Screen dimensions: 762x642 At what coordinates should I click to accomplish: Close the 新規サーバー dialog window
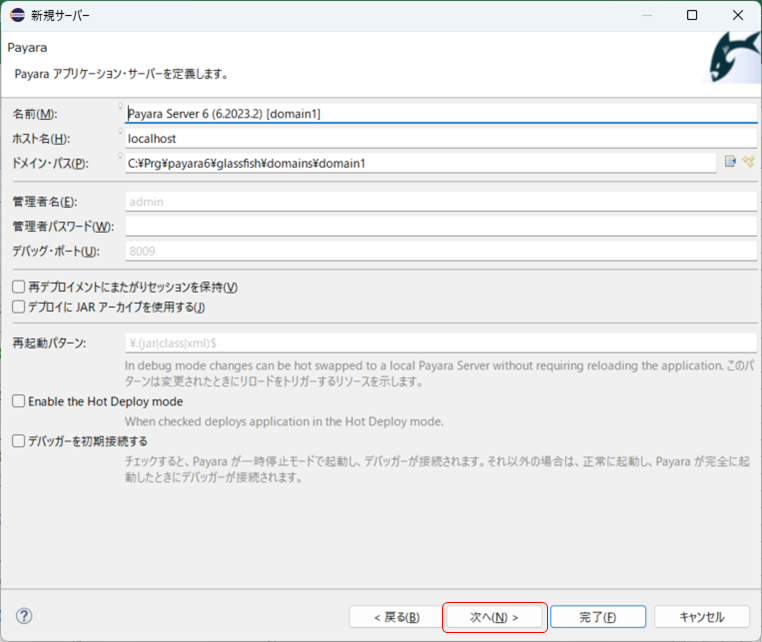(x=738, y=15)
